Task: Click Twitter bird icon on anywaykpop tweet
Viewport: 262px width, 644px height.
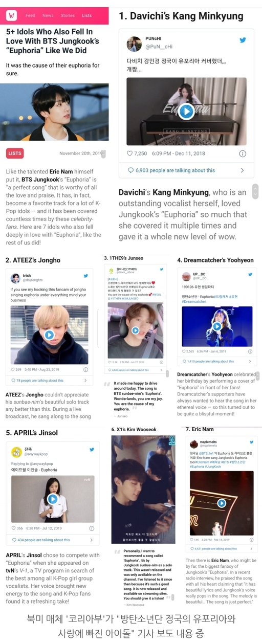Action: point(92,450)
